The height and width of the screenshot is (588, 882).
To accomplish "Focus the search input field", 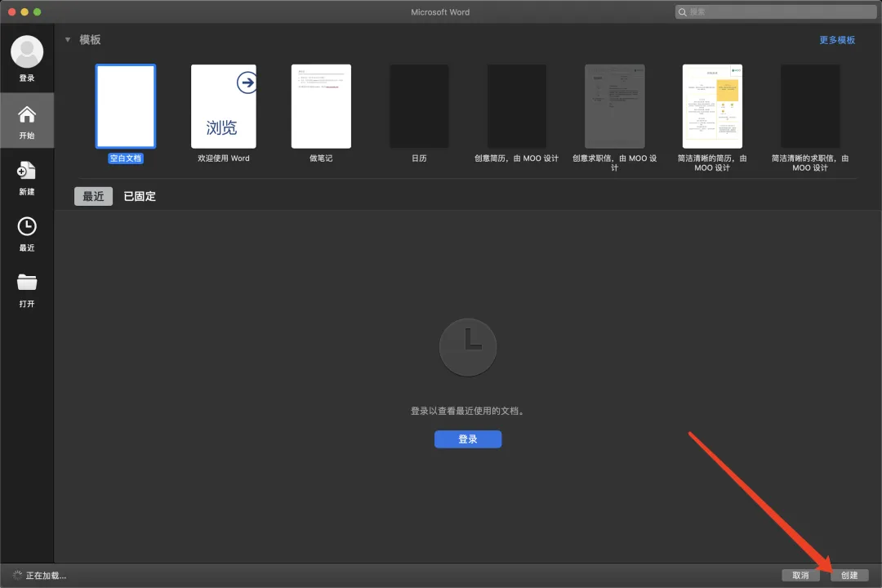I will (x=776, y=11).
